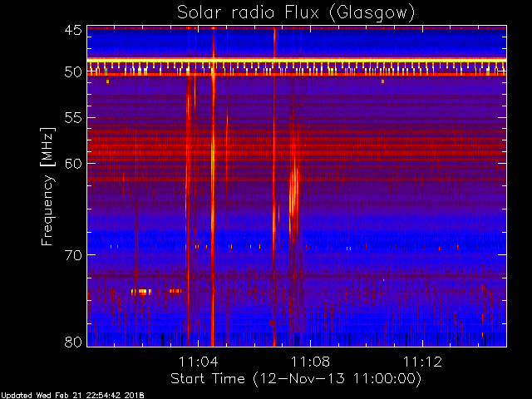Viewport: 532px width, 399px height.
Task: Click the "11:04" time tick label
Action: (x=198, y=362)
